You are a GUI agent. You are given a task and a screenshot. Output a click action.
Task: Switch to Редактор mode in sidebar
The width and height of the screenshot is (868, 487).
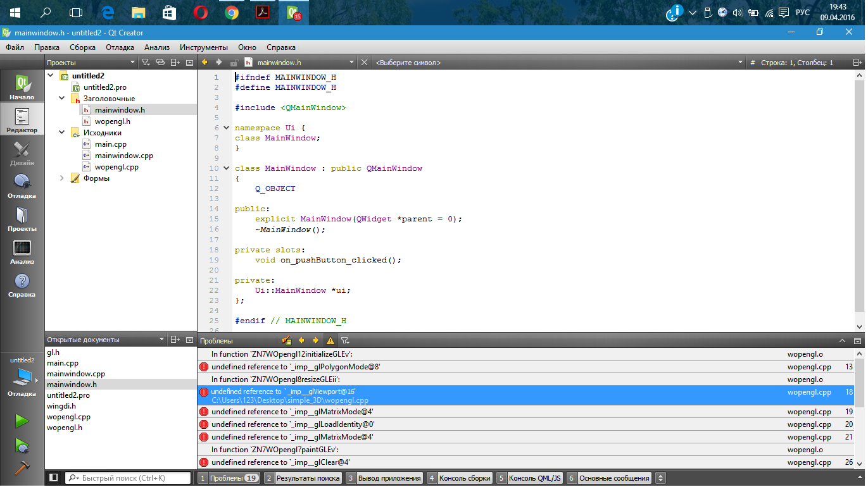tap(22, 120)
